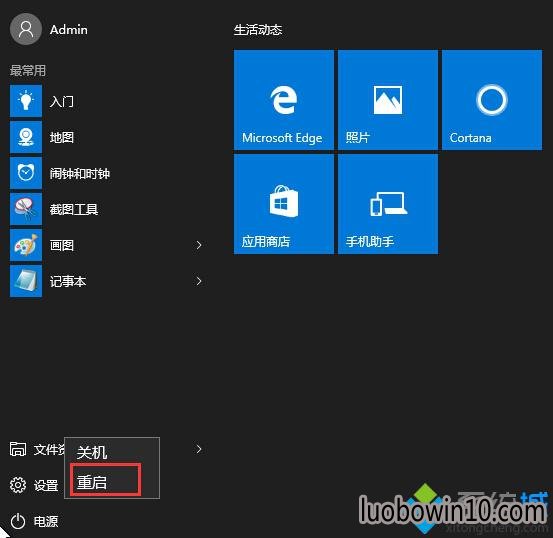Click the 地图 app label
The width and height of the screenshot is (553, 538).
click(x=62, y=137)
